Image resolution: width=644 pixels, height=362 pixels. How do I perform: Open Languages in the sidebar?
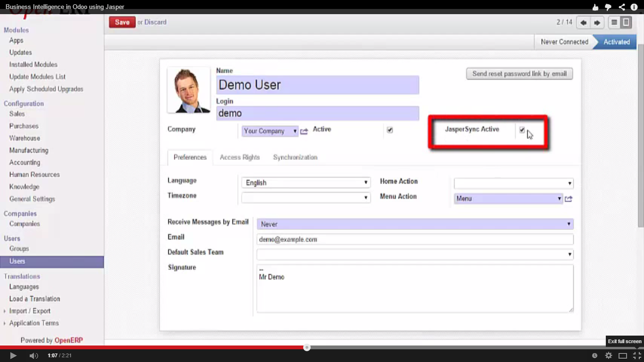point(24,287)
